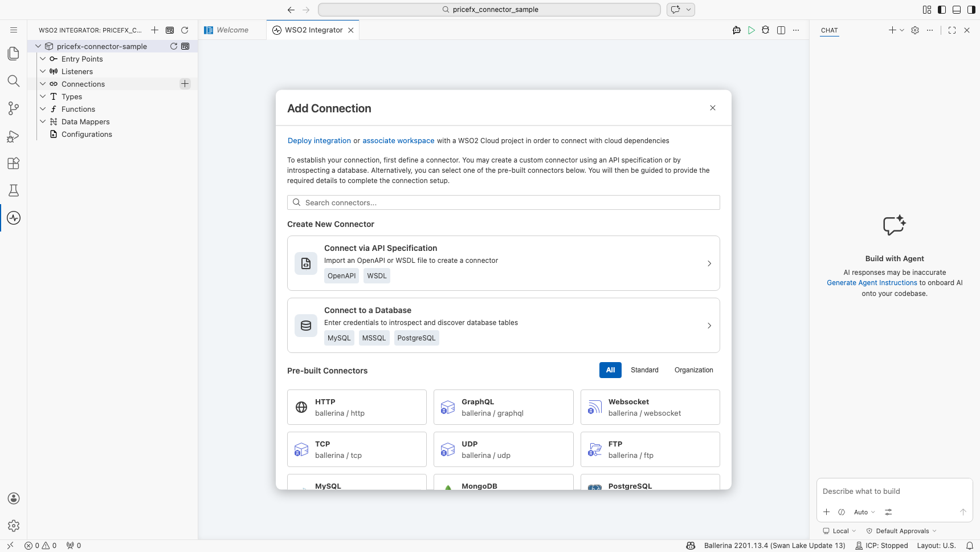The image size is (980, 552).
Task: Select the HTTP pre-built connector
Action: point(357,407)
